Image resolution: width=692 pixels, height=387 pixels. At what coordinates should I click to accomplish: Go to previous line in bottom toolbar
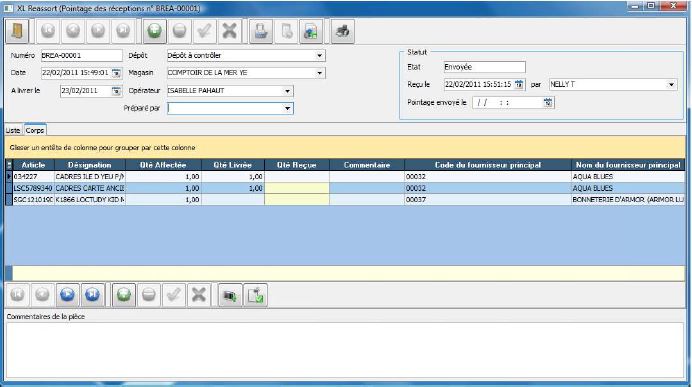42,295
